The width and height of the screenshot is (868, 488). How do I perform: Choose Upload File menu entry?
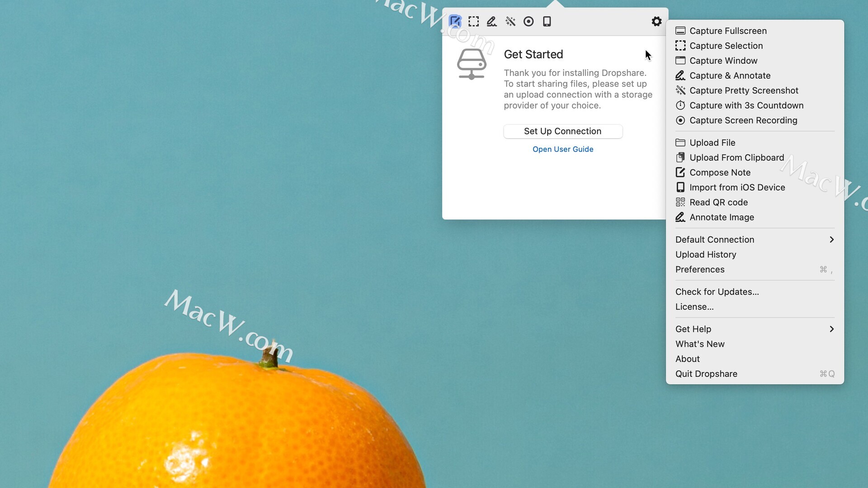(755, 142)
